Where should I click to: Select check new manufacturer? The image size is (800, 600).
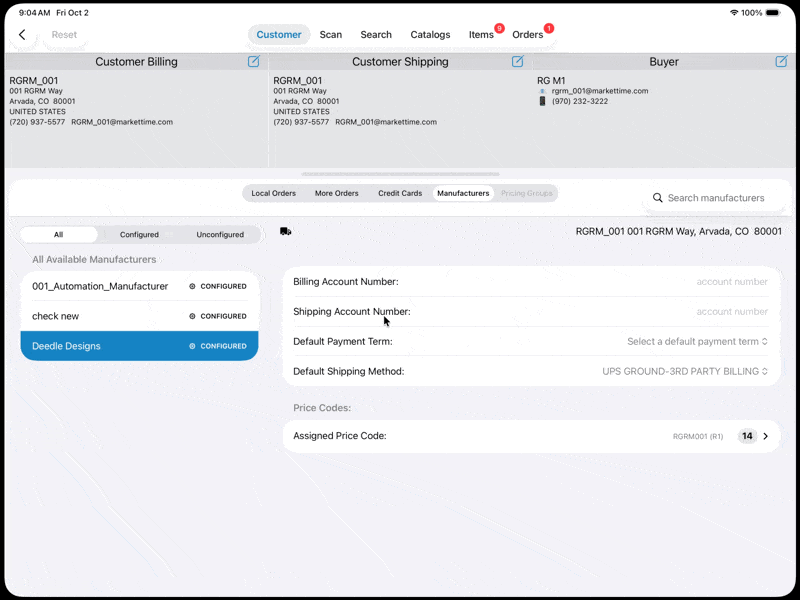(x=139, y=316)
